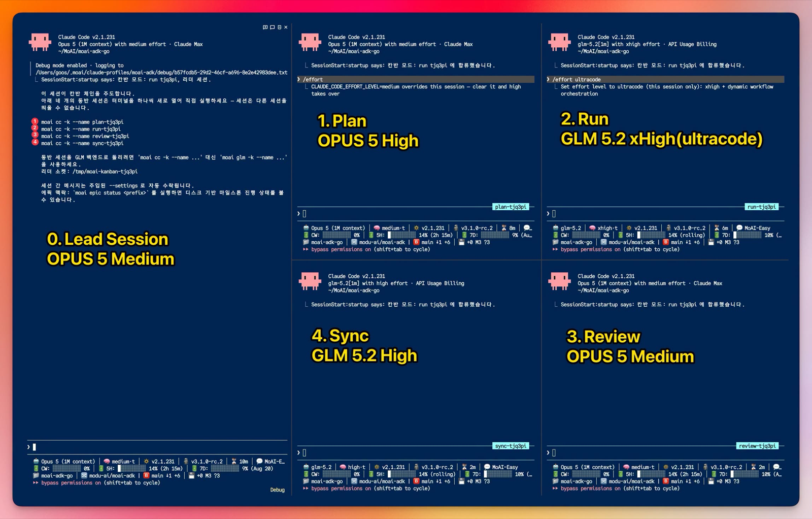Click the line 'moai cc -k --name review-tjq3pi'
This screenshot has height=519, width=812.
85,136
